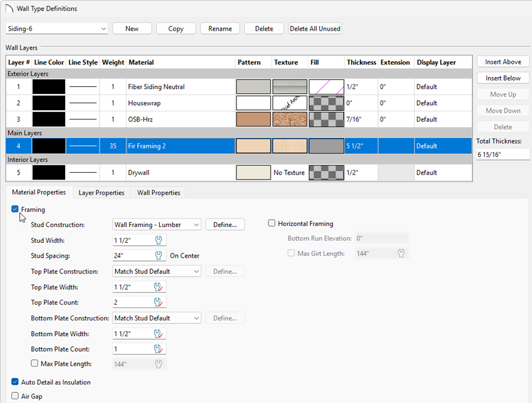Select the Housewrap material cell
The image size is (532, 403).
pos(180,103)
